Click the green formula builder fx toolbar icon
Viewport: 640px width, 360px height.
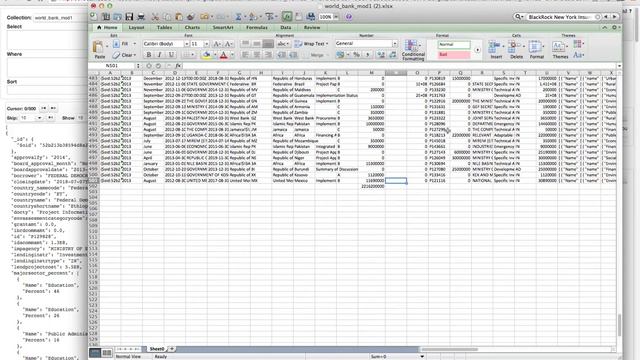pos(287,17)
